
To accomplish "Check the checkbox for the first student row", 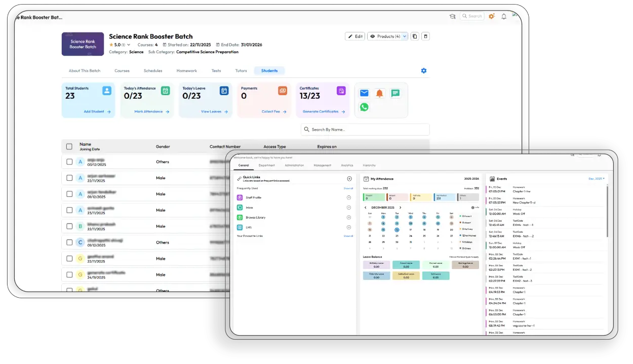I will coord(69,161).
